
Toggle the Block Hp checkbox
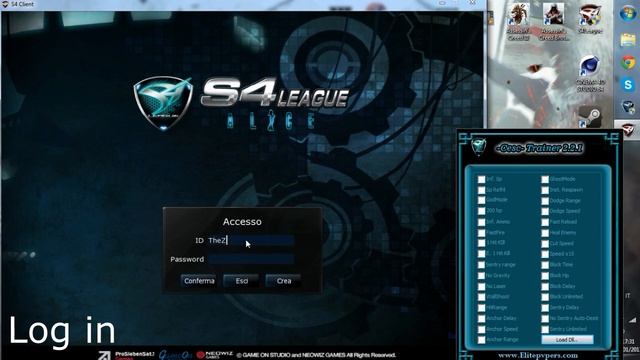coord(545,276)
